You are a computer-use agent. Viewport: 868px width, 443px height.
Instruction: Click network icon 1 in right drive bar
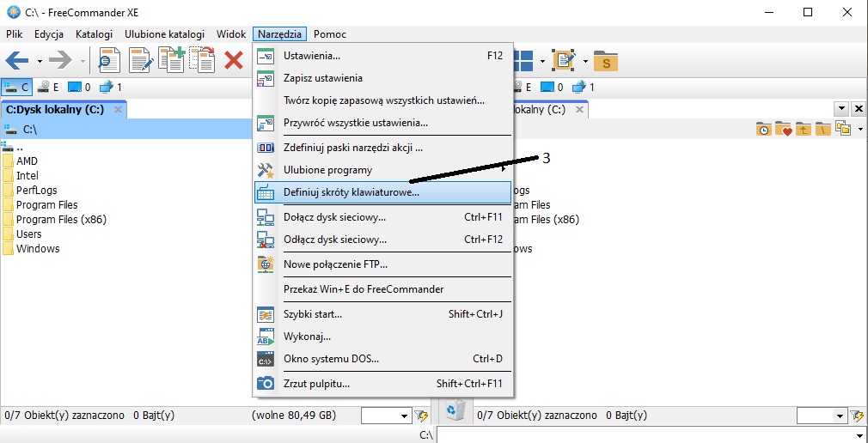584,87
